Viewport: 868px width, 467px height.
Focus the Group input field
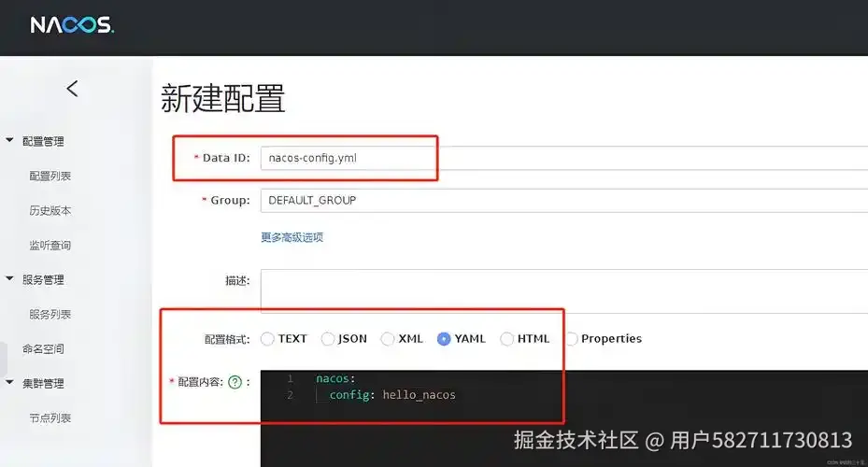tap(564, 200)
